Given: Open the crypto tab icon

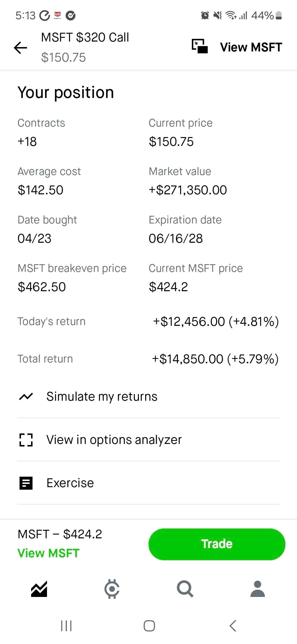Looking at the screenshot, I should [x=112, y=589].
